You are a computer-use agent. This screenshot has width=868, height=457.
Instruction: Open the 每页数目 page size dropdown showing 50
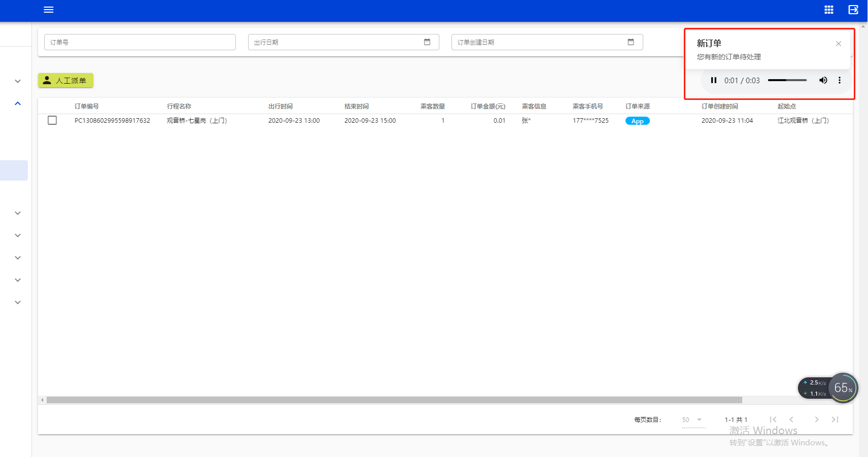(693, 420)
